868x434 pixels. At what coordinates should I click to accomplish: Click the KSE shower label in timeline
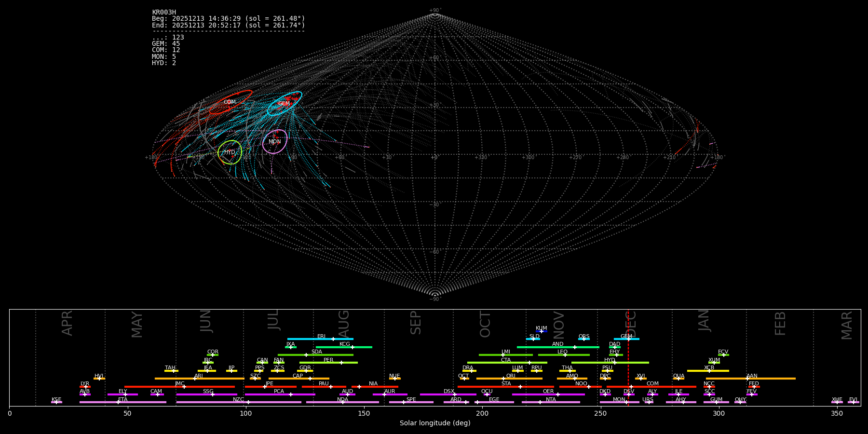point(56,400)
